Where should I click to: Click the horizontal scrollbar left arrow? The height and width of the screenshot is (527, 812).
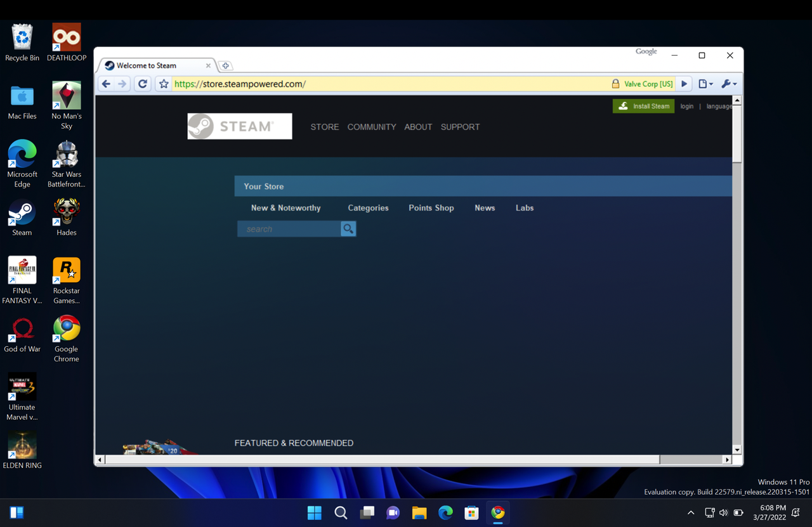(100, 460)
